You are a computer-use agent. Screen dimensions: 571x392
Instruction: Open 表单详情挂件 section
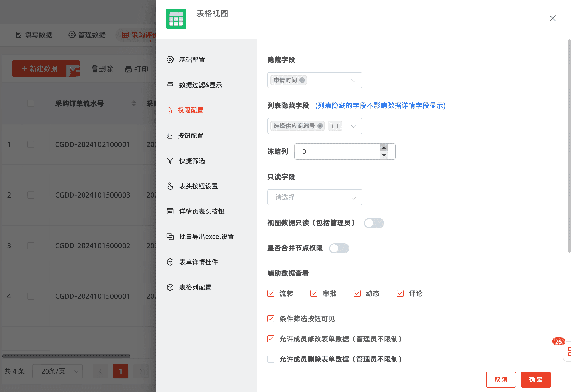coord(198,262)
